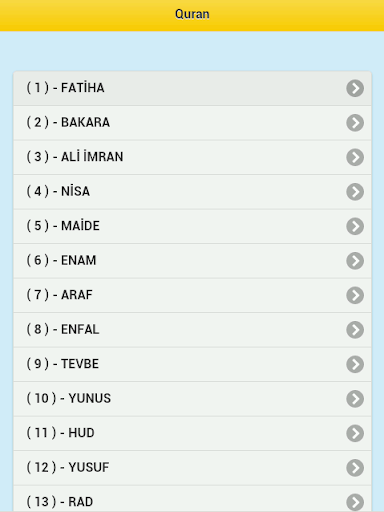
Task: Open the (12) - YUSUF list item
Action: 192,468
